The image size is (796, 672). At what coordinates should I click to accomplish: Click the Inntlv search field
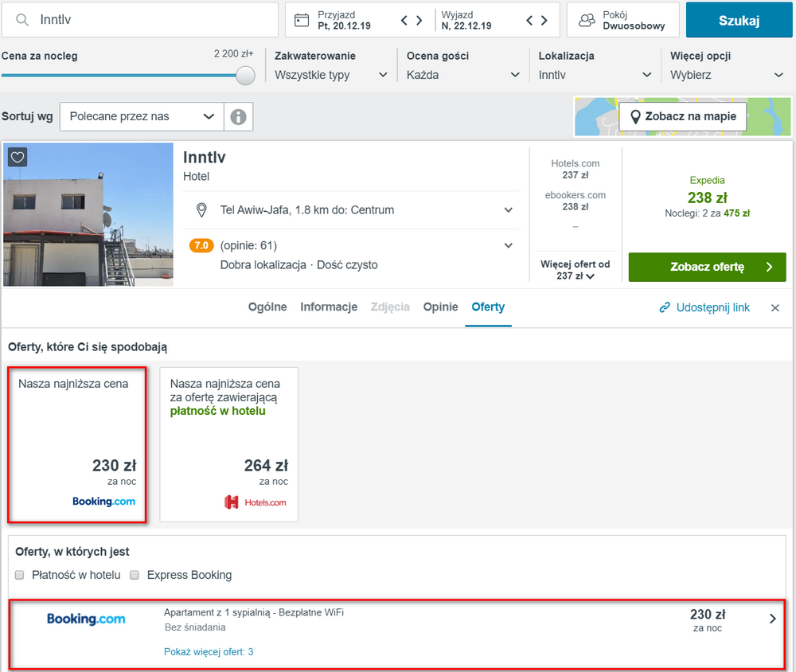140,20
